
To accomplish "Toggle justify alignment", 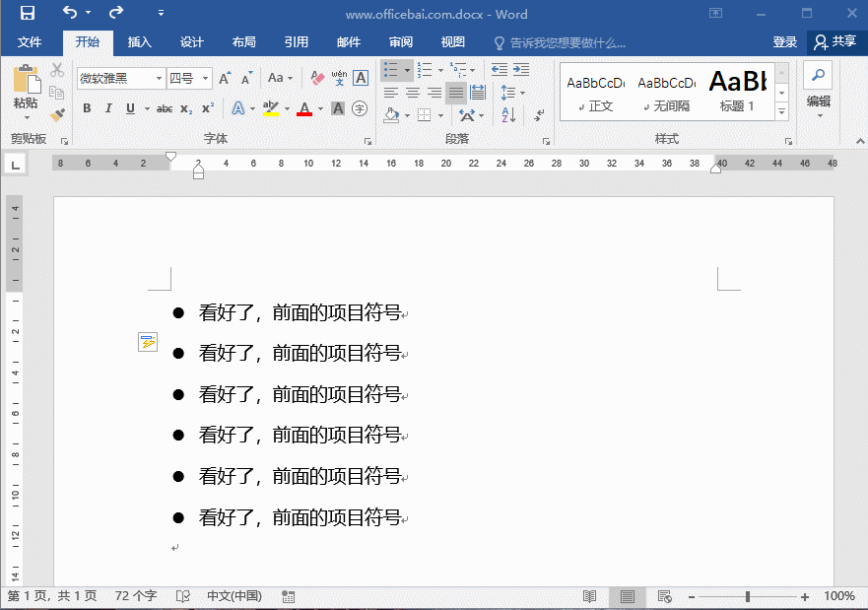I will coord(456,93).
